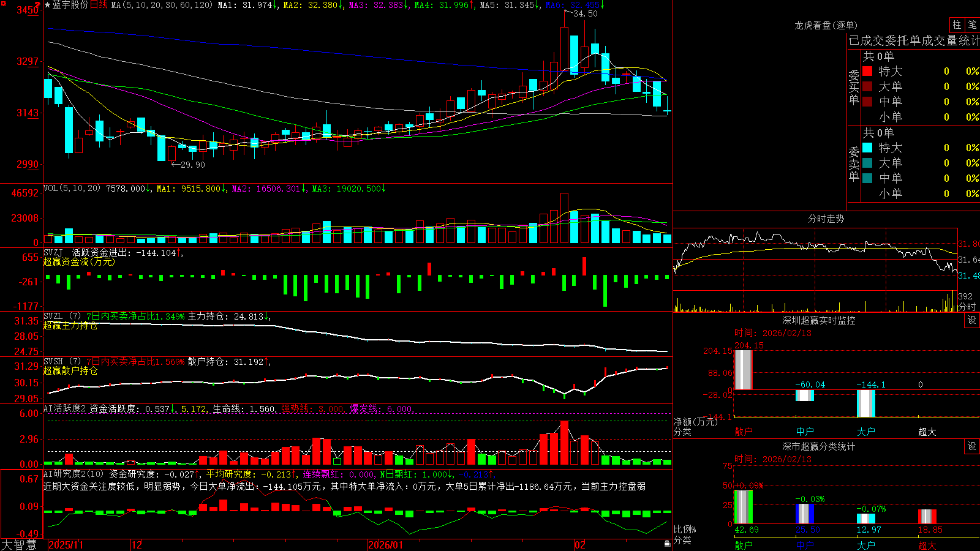Viewport: 980px width, 551px height.
Task: Click the teal 大单 sell-order swatch
Action: point(867,163)
